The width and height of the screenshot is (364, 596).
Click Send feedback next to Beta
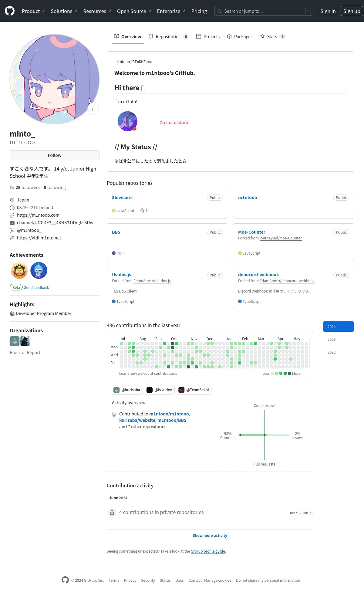tap(36, 287)
